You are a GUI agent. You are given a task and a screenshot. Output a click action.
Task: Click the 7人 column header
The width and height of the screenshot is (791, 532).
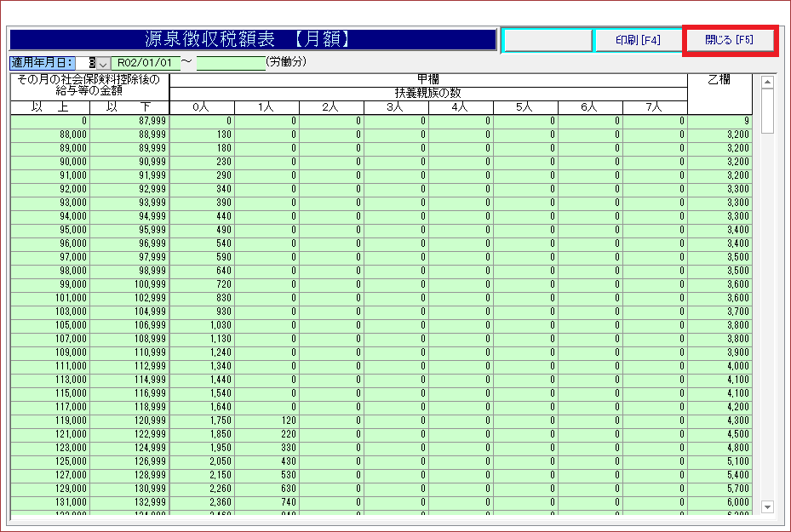click(x=655, y=107)
